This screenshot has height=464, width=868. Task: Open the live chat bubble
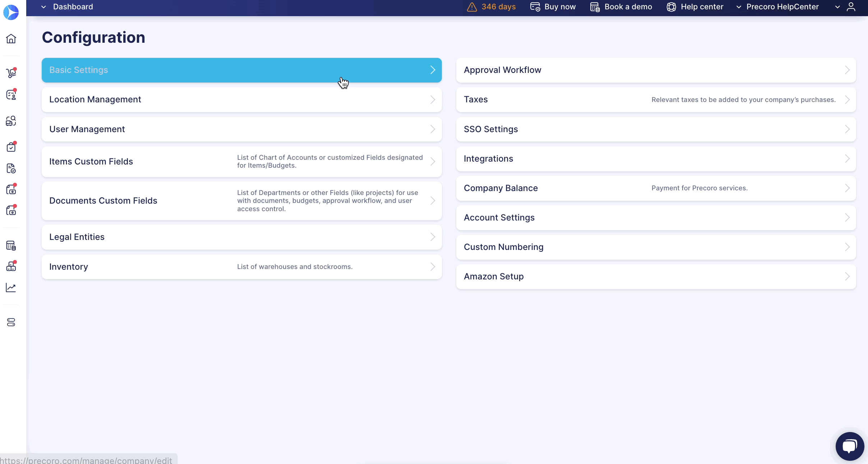(850, 446)
